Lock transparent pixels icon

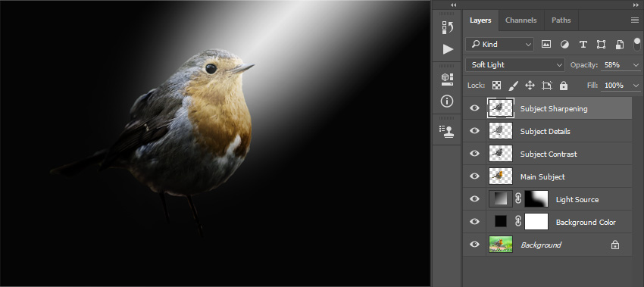pos(496,86)
